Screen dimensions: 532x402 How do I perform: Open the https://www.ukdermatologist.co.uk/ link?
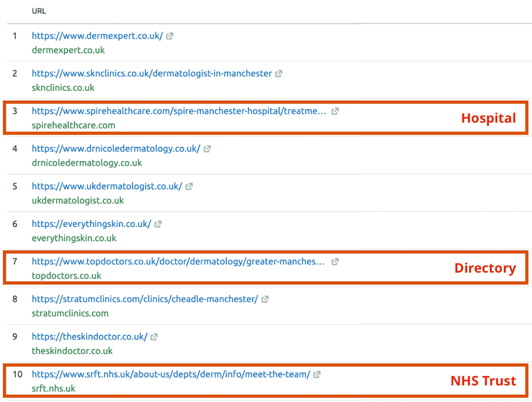click(x=107, y=186)
